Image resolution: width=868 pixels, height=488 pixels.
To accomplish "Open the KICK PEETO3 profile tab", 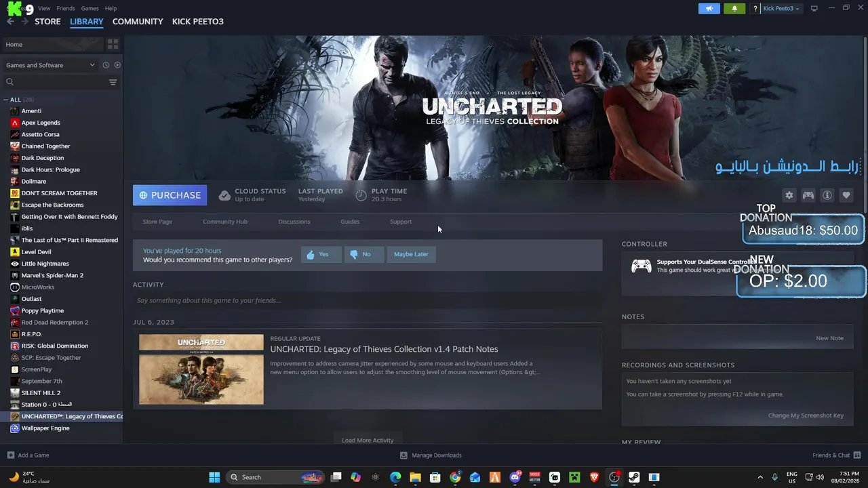I will [x=198, y=22].
